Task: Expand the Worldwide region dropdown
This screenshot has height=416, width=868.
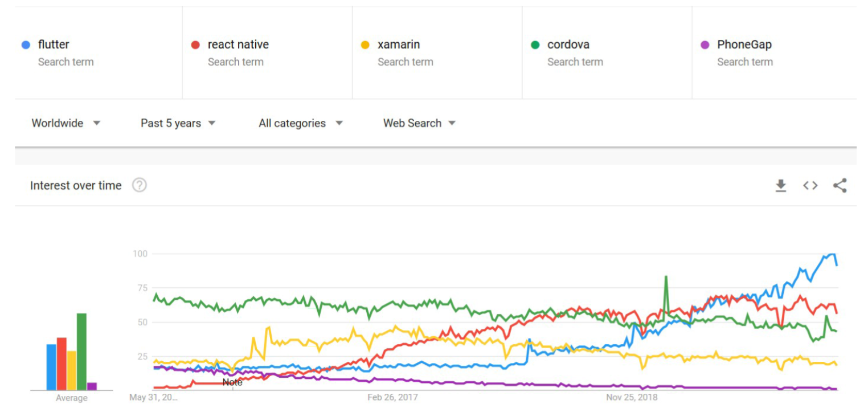Action: pyautogui.click(x=66, y=123)
